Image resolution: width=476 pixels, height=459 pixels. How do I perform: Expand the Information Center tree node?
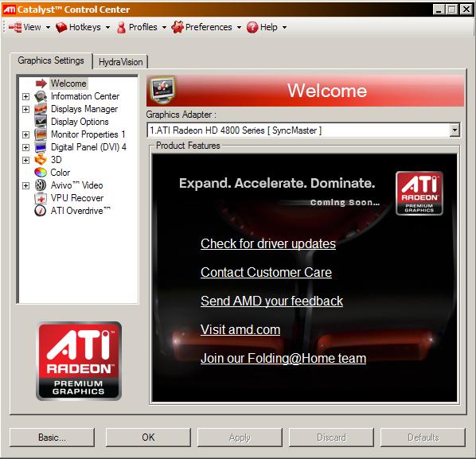(25, 96)
